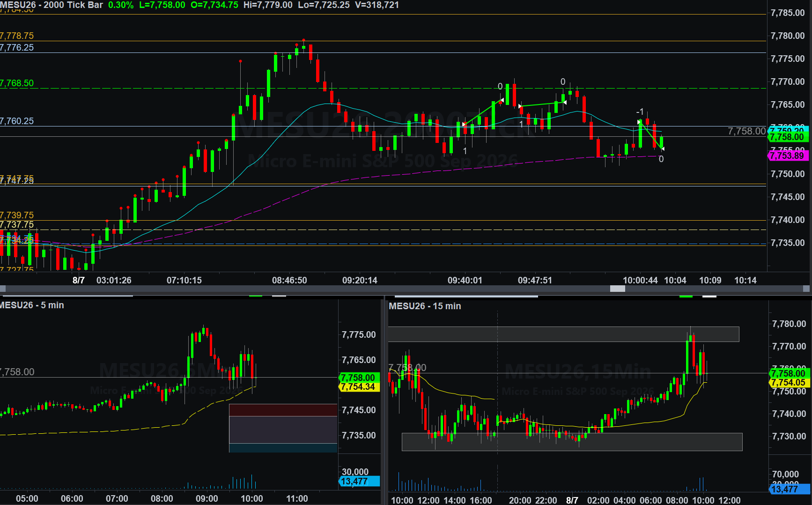Click the green 7,758.00 tag on 15 min chart
Screen dimensions: 812x505
coord(790,373)
